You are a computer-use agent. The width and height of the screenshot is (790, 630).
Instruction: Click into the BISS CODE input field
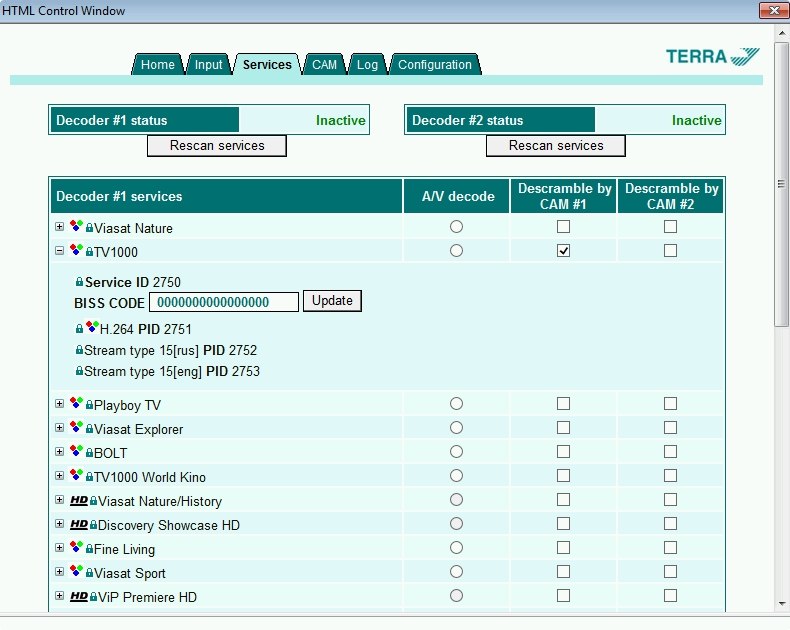tap(224, 302)
